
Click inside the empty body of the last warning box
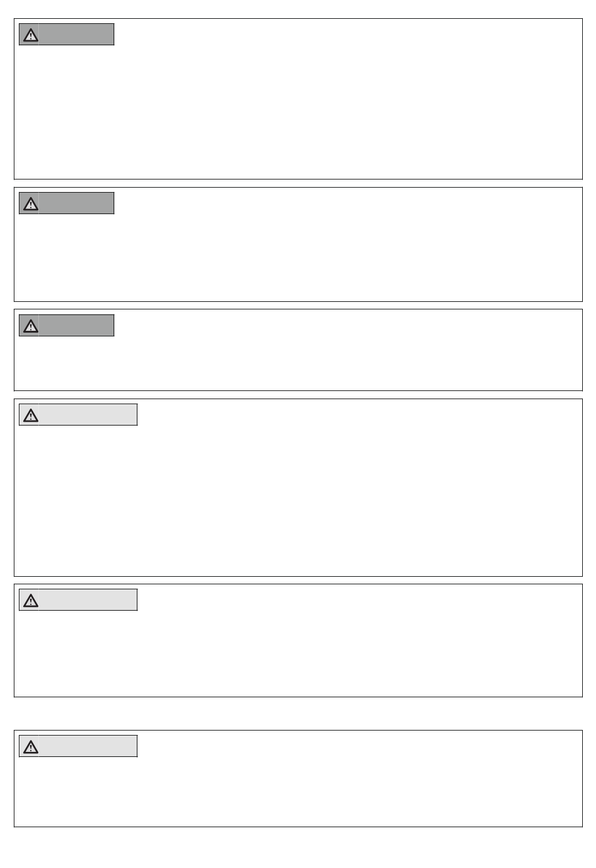pos(298,791)
